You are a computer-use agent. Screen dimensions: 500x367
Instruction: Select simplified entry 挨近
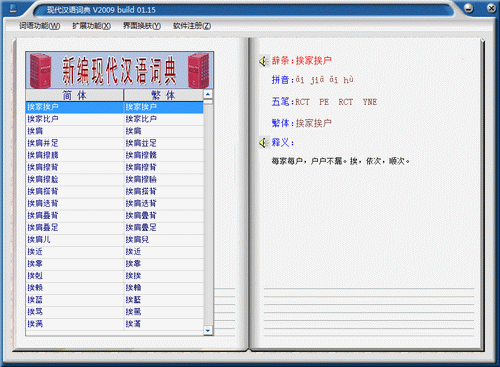tap(75, 251)
